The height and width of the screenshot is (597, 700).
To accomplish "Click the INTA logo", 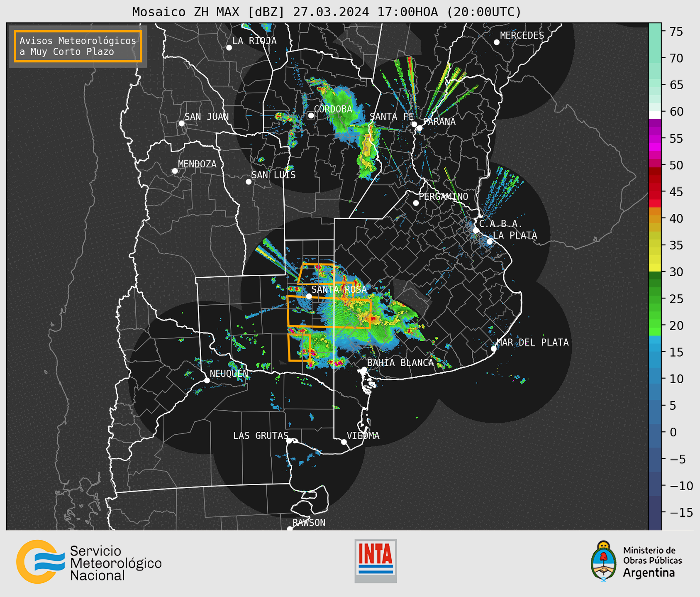I will tap(376, 561).
